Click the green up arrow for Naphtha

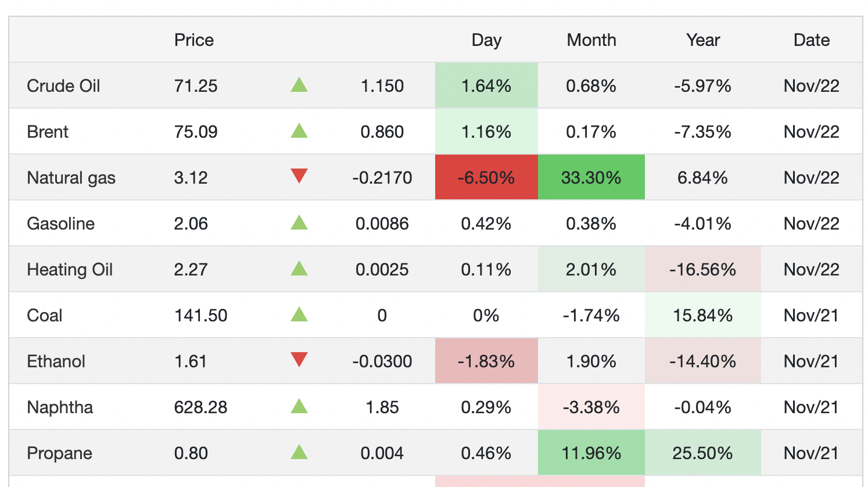tap(299, 406)
